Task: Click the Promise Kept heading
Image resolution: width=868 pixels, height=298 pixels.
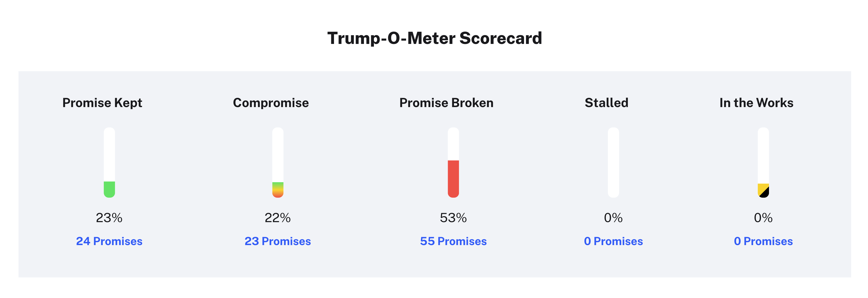Action: click(102, 103)
